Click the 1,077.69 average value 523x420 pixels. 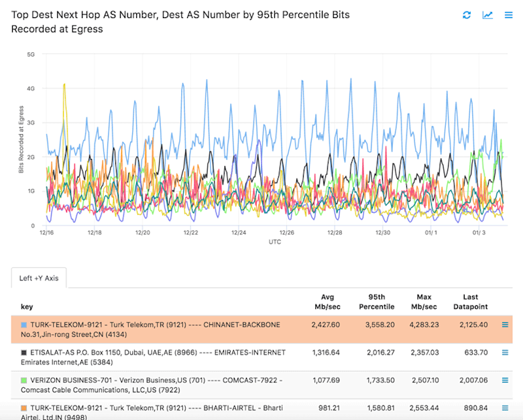[326, 380]
